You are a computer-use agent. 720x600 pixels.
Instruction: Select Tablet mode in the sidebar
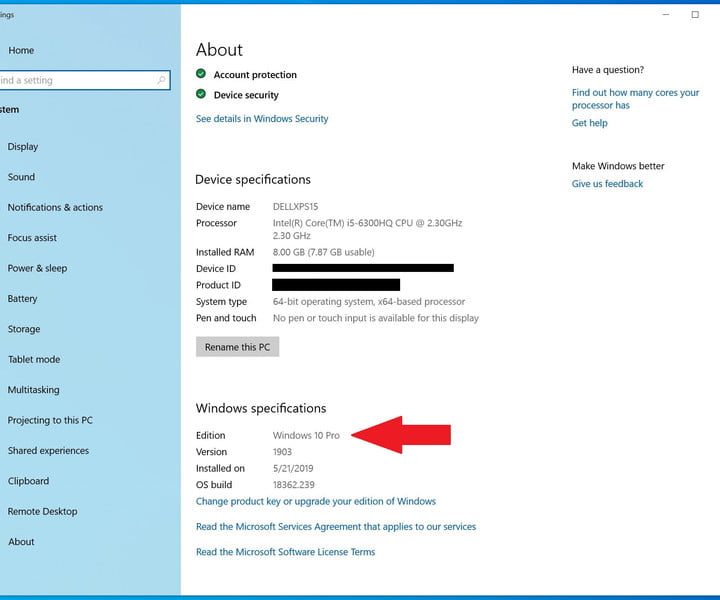34,359
